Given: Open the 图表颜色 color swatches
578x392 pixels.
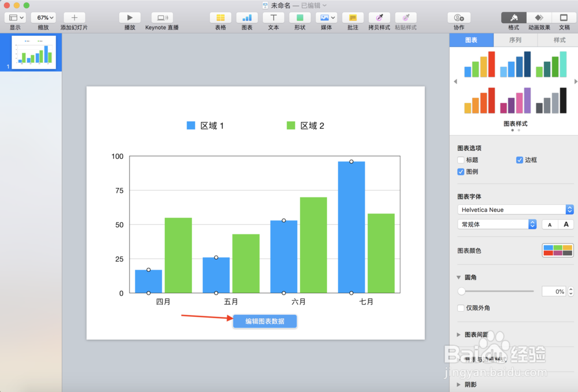Looking at the screenshot, I should pos(557,251).
